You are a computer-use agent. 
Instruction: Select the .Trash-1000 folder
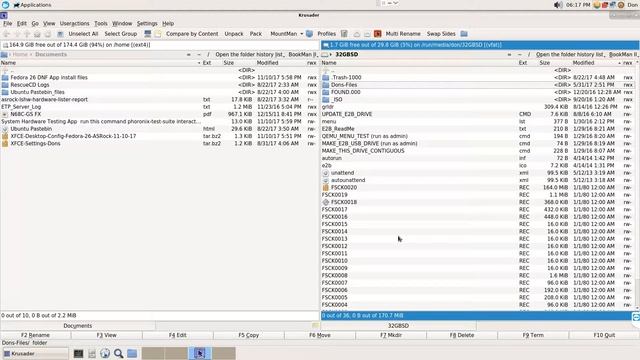pos(478,78)
